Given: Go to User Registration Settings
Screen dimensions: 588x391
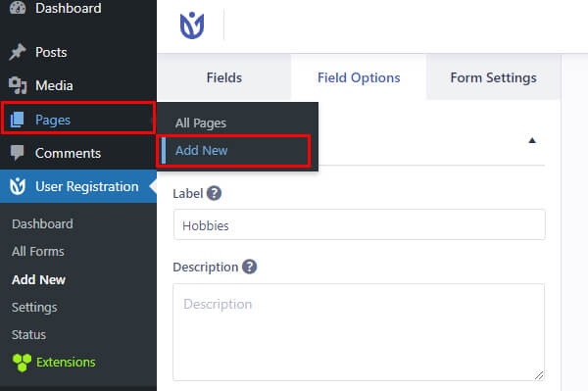Looking at the screenshot, I should tap(34, 308).
